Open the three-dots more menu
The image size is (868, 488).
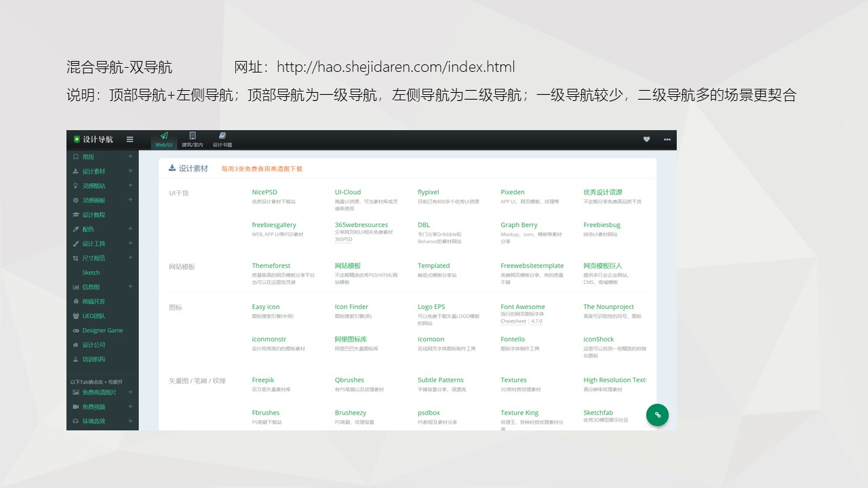(667, 140)
